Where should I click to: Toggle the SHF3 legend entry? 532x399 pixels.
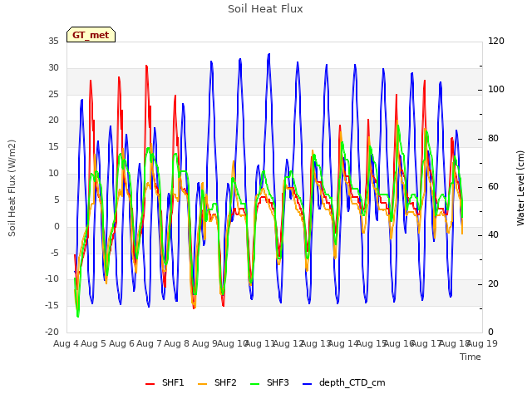(269, 382)
